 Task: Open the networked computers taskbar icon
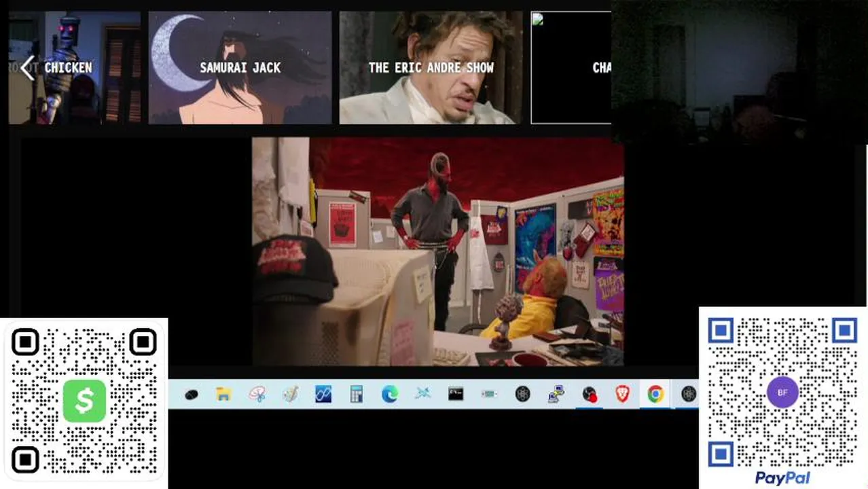(x=556, y=394)
